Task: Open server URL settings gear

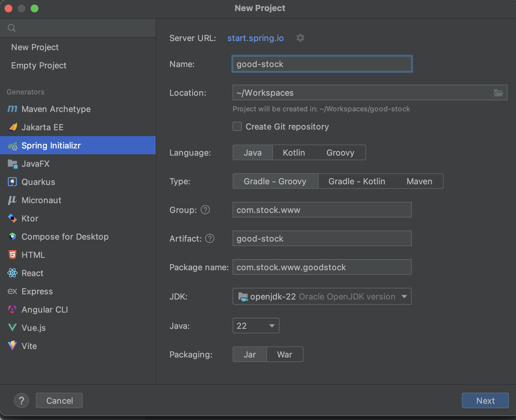Action: tap(300, 38)
